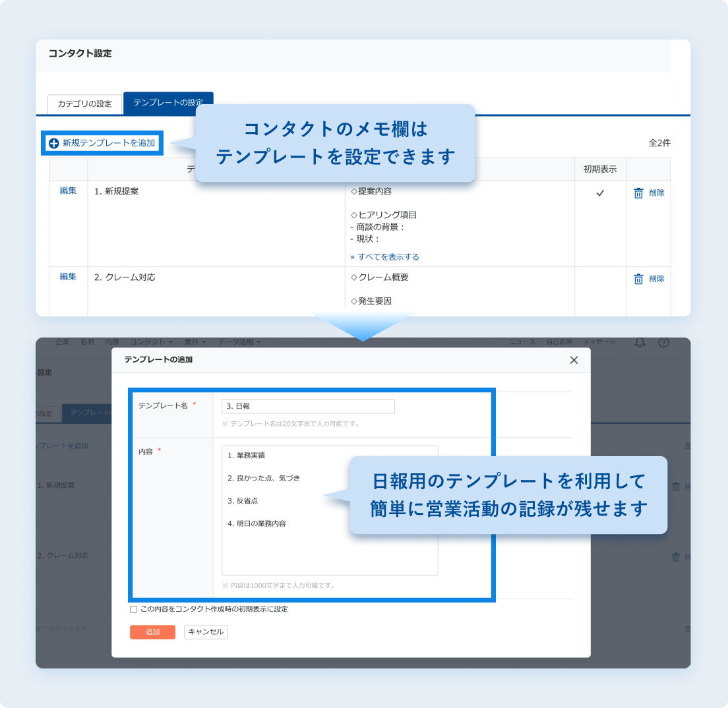Click trash icon for クレーム対応 template
The image size is (728, 708).
(638, 279)
